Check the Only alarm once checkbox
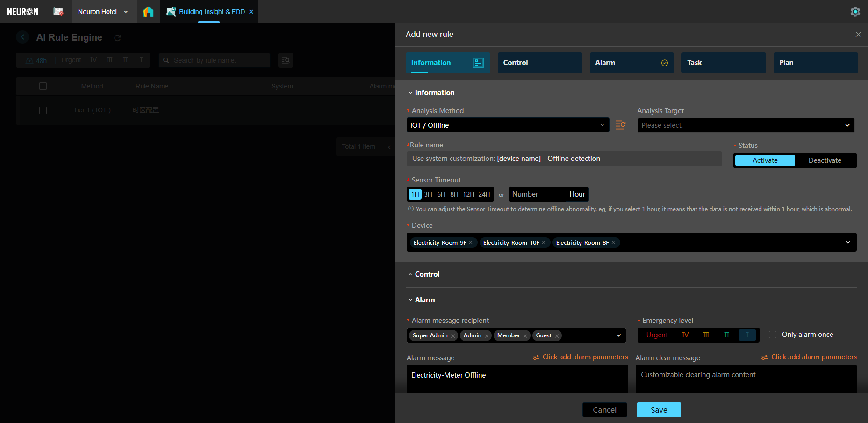The height and width of the screenshot is (423, 868). click(x=773, y=335)
